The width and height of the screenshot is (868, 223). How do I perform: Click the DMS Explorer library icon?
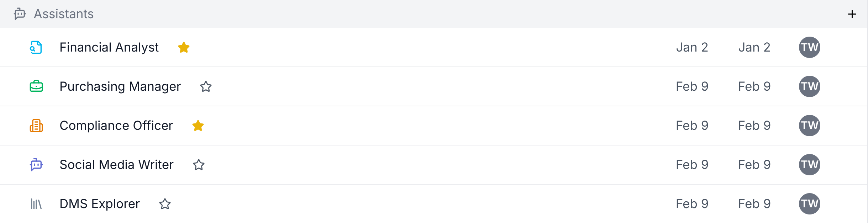(x=36, y=204)
